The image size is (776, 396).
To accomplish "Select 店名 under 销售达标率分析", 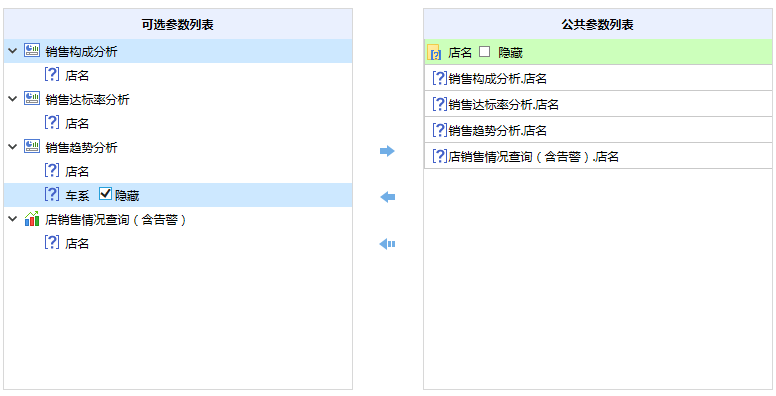I will (x=77, y=123).
